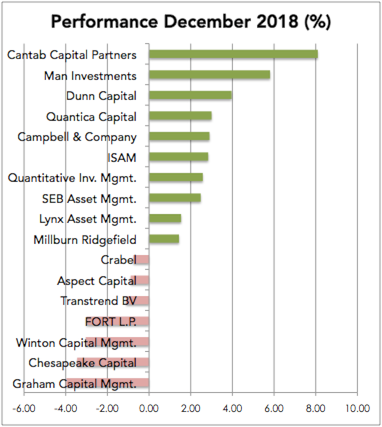Image resolution: width=382 pixels, height=427 pixels.
Task: Select the ISAM performance bar
Action: (179, 157)
